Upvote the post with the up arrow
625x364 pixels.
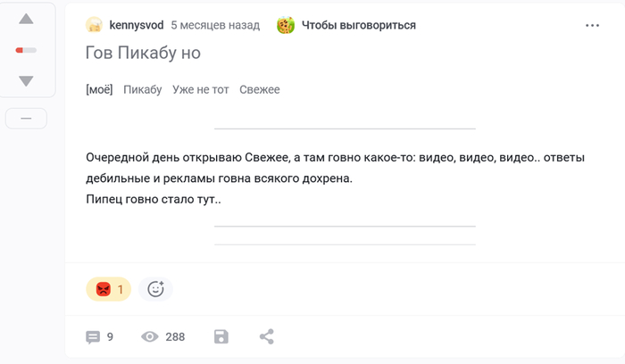tap(26, 20)
